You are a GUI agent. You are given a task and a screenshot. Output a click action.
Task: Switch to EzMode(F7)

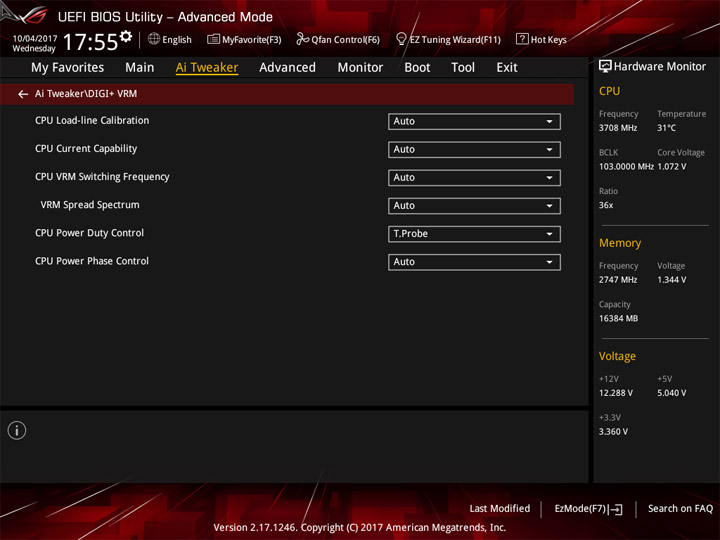coord(588,509)
